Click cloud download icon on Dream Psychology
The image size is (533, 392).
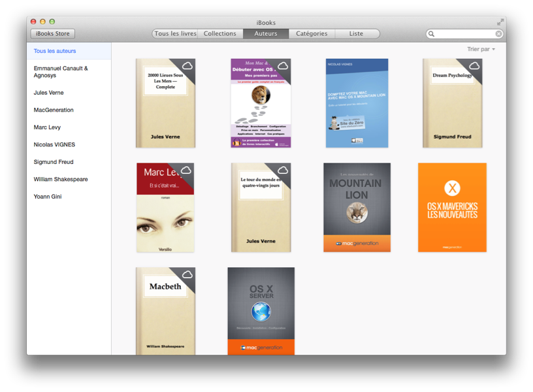point(474,65)
